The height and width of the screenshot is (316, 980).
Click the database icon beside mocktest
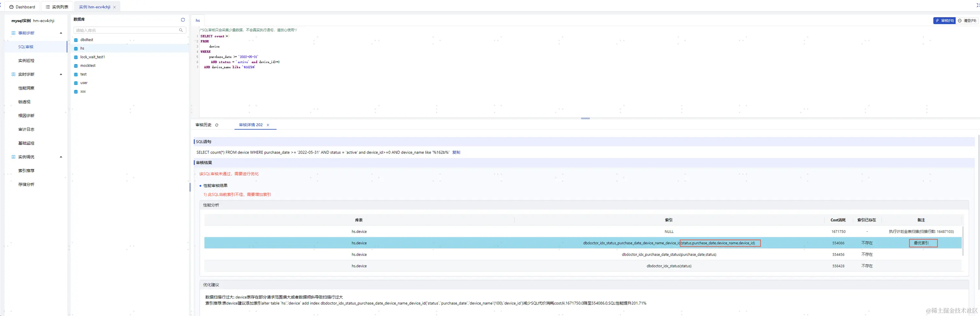(x=76, y=66)
